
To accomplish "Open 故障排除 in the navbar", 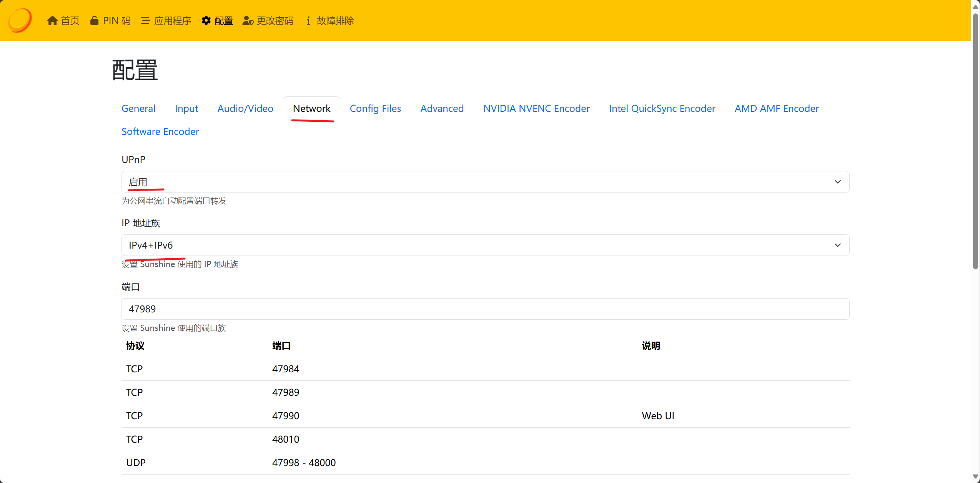I will [x=330, y=21].
